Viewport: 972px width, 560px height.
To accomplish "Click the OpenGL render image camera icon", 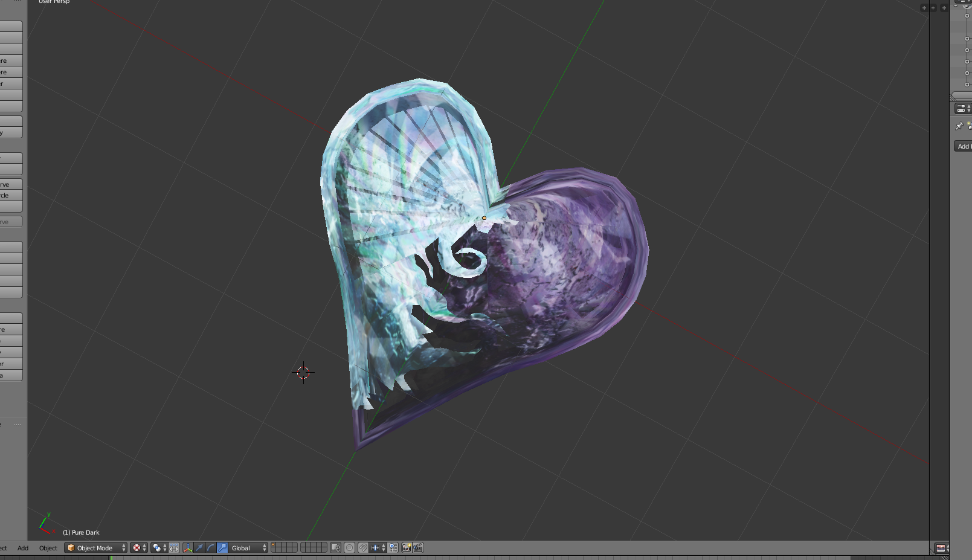I will point(407,548).
